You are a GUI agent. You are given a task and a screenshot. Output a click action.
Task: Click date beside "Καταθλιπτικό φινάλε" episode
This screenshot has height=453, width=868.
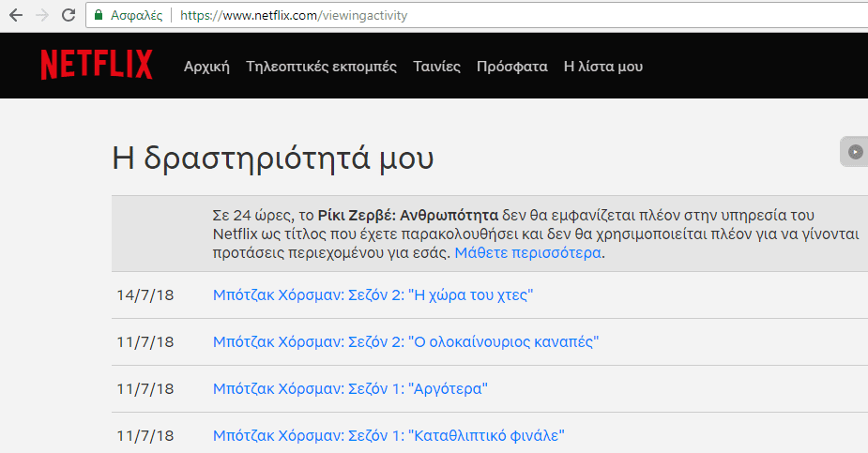coord(145,436)
